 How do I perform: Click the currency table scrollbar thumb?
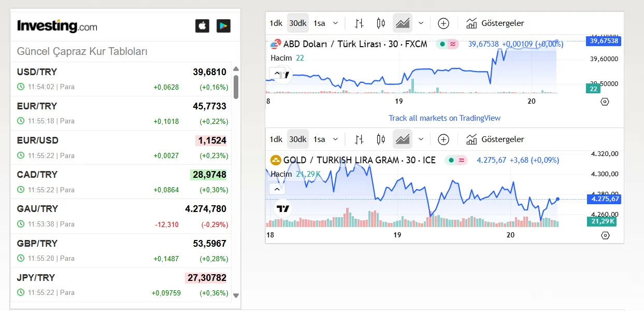(236, 87)
